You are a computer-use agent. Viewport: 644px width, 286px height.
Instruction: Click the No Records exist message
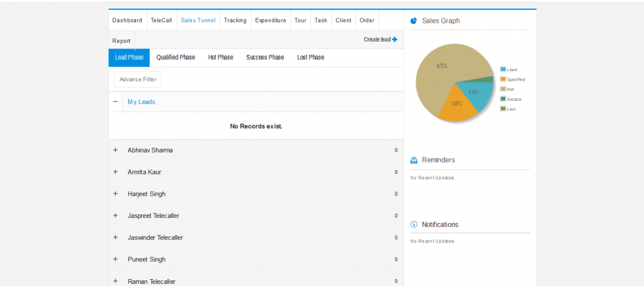[x=256, y=126]
